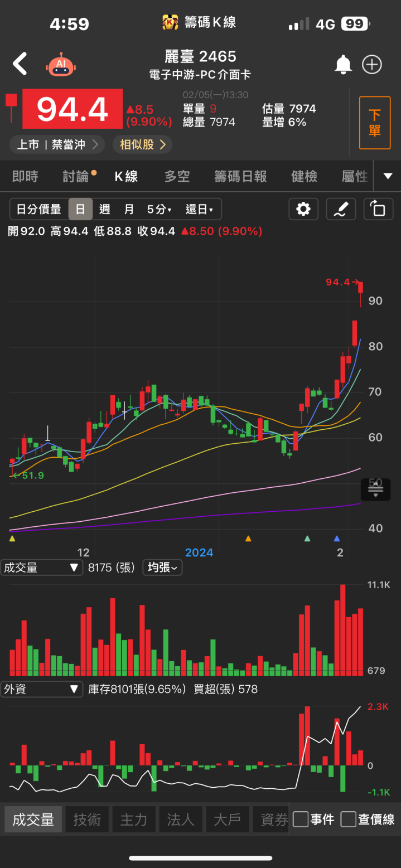Tap the blue triangle marker below chart
This screenshot has width=401, height=868.
(x=337, y=539)
